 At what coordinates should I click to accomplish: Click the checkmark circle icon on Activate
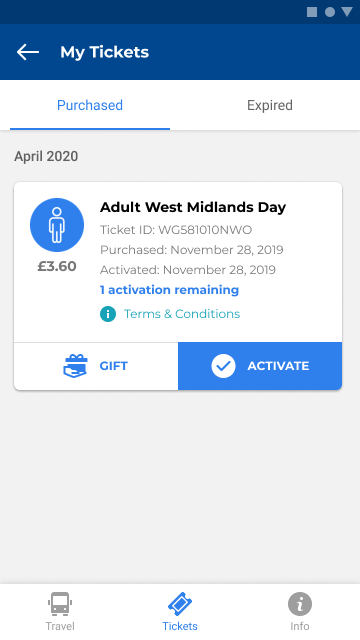(x=223, y=366)
